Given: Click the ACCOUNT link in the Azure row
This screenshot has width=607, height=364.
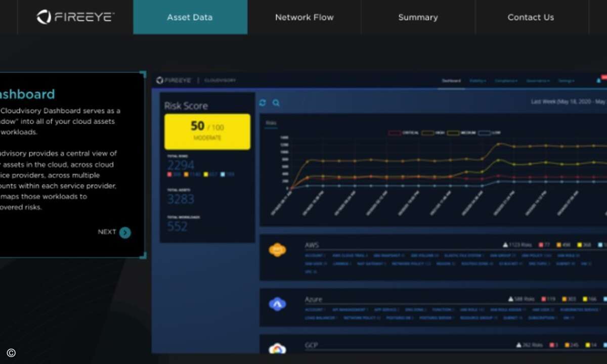Looking at the screenshot, I should [x=315, y=309].
